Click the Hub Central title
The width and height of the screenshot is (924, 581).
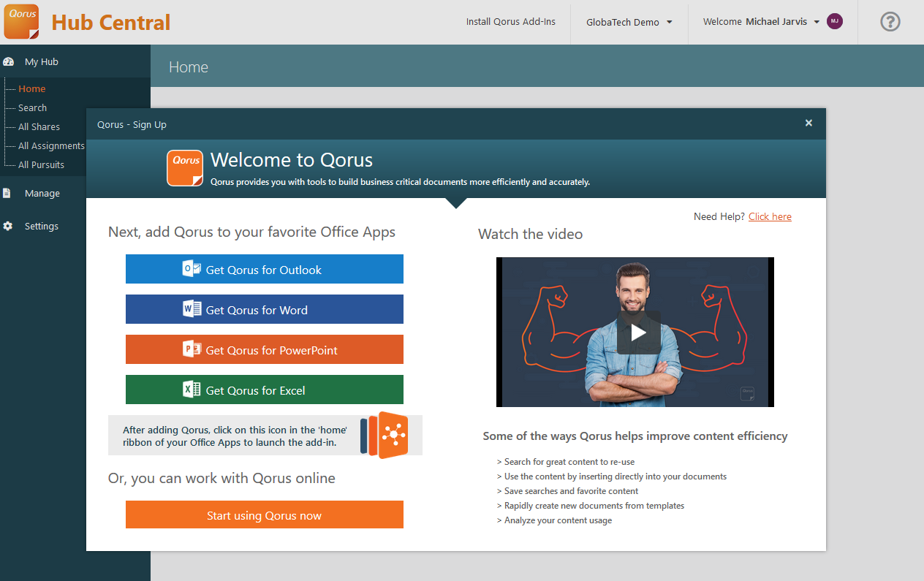click(111, 23)
